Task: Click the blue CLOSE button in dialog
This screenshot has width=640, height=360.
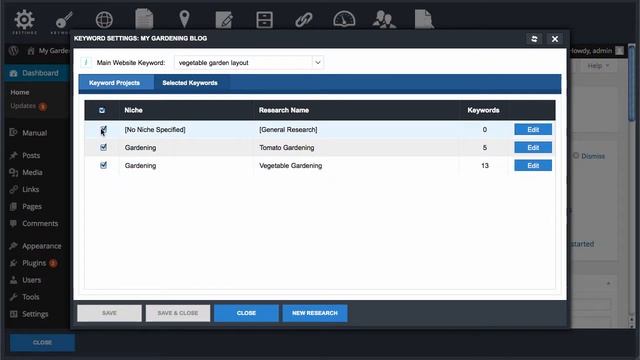Action: pyautogui.click(x=246, y=313)
